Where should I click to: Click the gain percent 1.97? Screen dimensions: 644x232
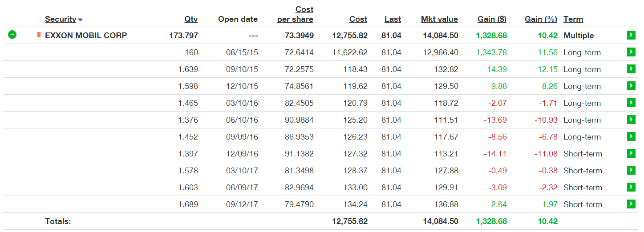[x=550, y=204]
